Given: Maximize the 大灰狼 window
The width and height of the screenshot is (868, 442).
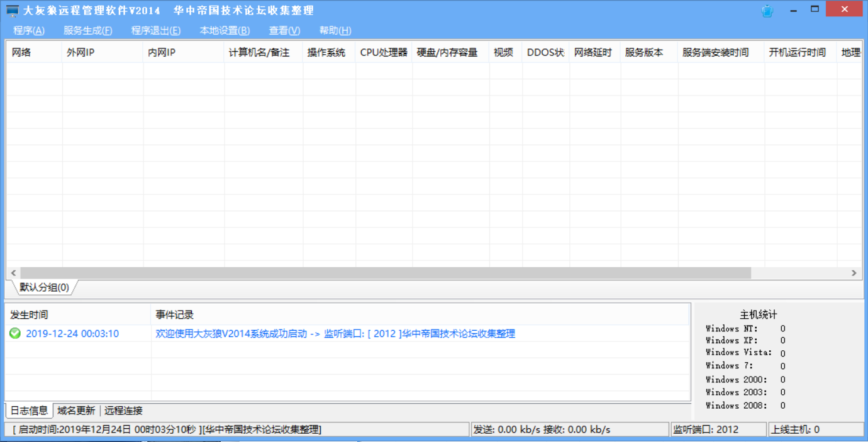Looking at the screenshot, I should coord(815,9).
